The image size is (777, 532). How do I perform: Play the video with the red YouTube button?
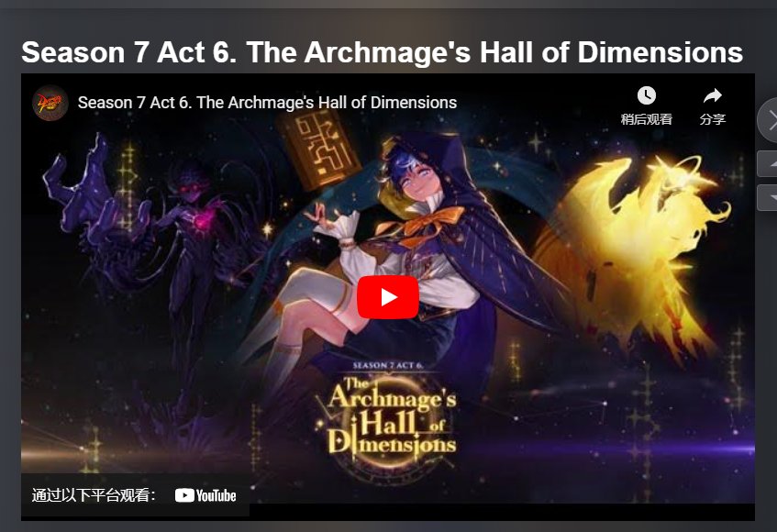tap(388, 297)
